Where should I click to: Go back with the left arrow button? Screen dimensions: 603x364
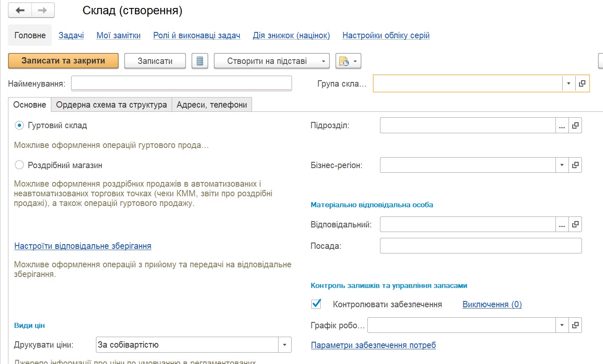click(x=20, y=11)
